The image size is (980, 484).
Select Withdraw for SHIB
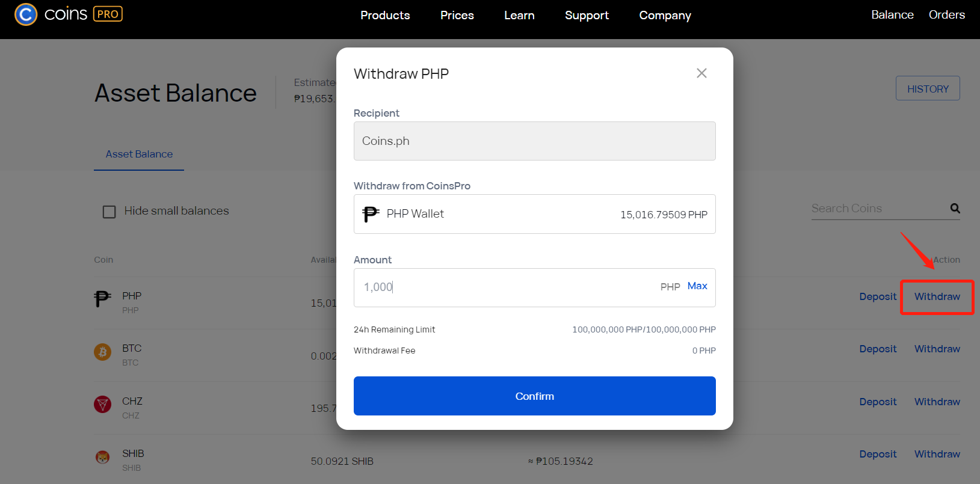936,454
